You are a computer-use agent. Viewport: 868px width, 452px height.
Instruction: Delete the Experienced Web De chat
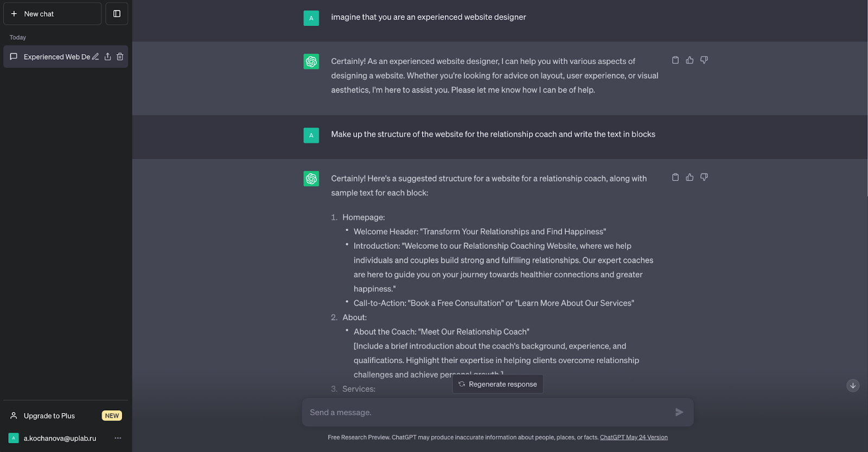tap(120, 56)
